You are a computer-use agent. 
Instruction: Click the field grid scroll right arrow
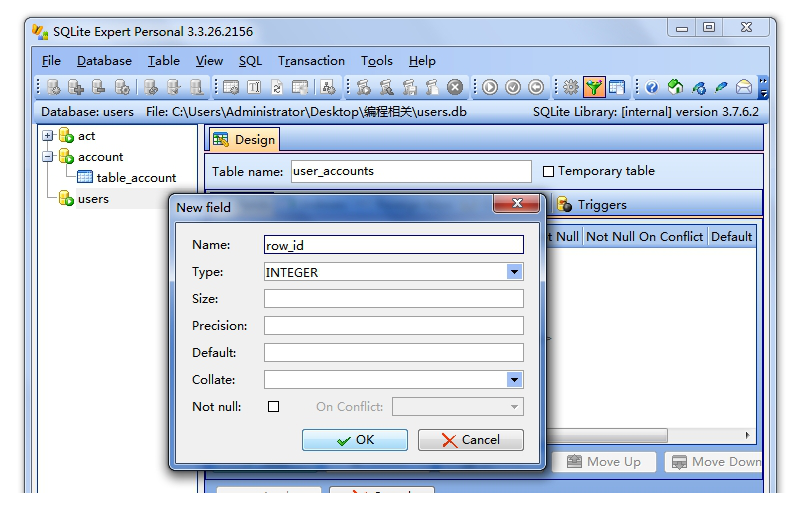click(x=747, y=436)
